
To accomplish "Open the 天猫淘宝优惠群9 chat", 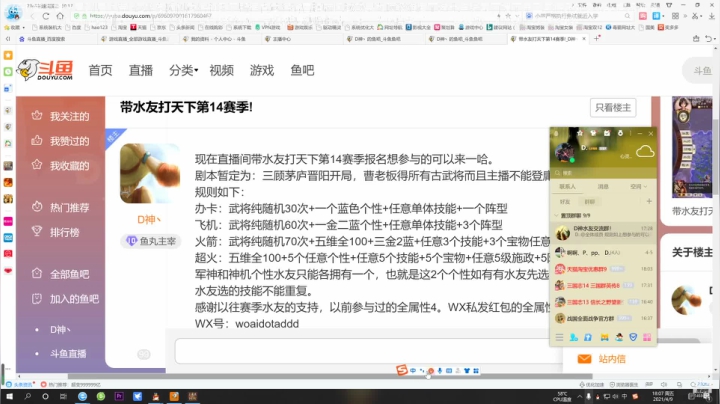I will 603,269.
